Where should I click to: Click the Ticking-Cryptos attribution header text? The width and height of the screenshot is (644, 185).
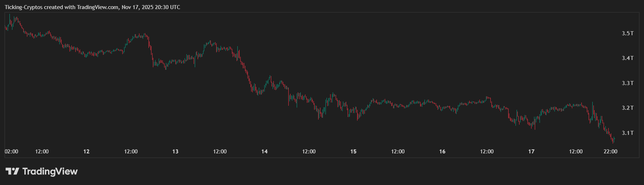tap(92, 7)
